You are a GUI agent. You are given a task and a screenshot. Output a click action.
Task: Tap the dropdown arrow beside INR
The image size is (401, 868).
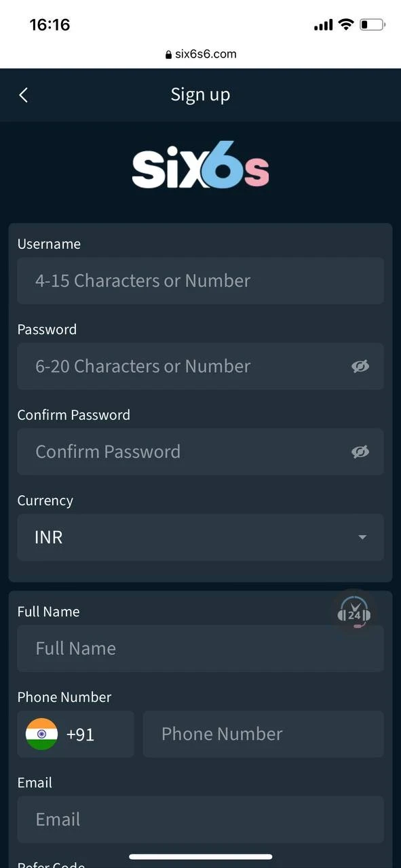[362, 537]
